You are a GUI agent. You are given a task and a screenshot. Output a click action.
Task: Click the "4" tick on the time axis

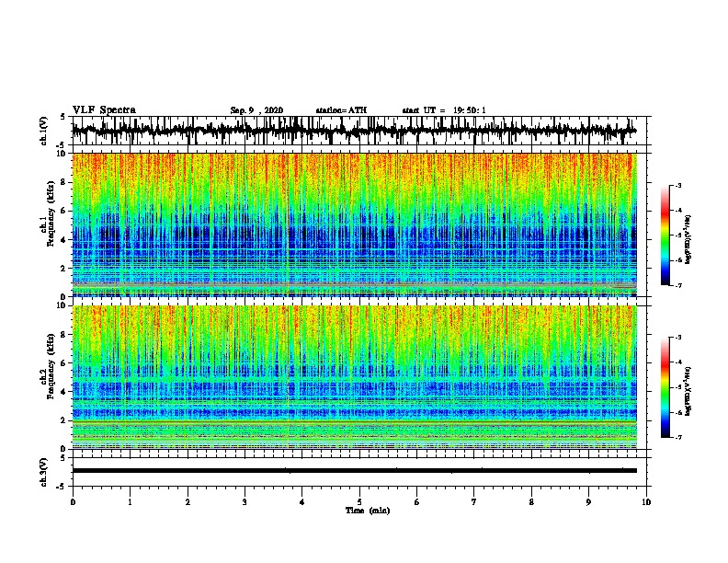click(x=302, y=502)
